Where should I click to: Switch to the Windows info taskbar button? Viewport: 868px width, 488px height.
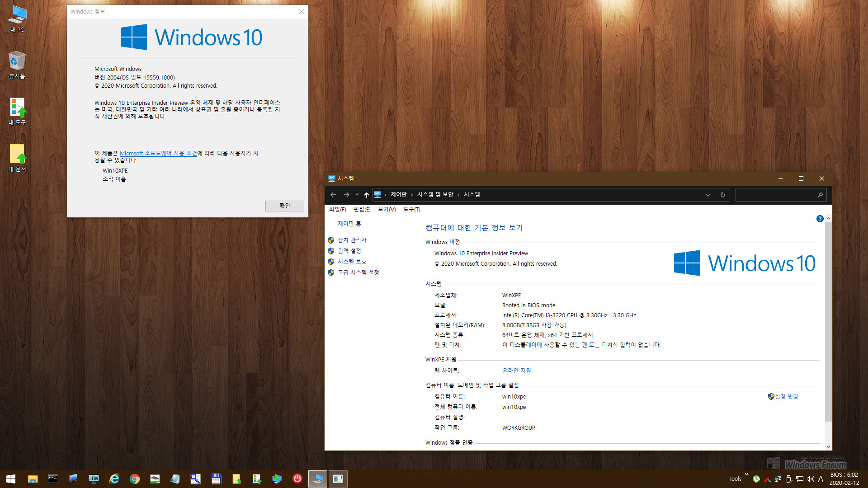pyautogui.click(x=338, y=479)
